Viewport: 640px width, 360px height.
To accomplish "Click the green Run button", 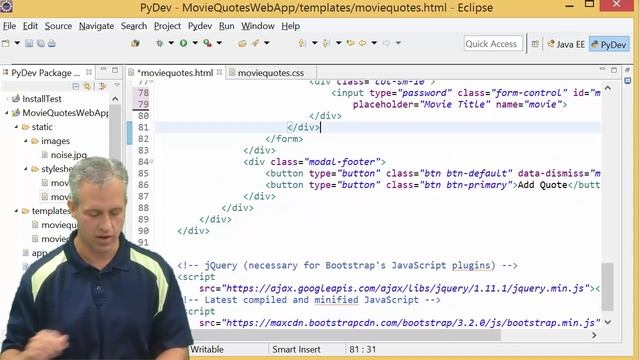I will (184, 43).
